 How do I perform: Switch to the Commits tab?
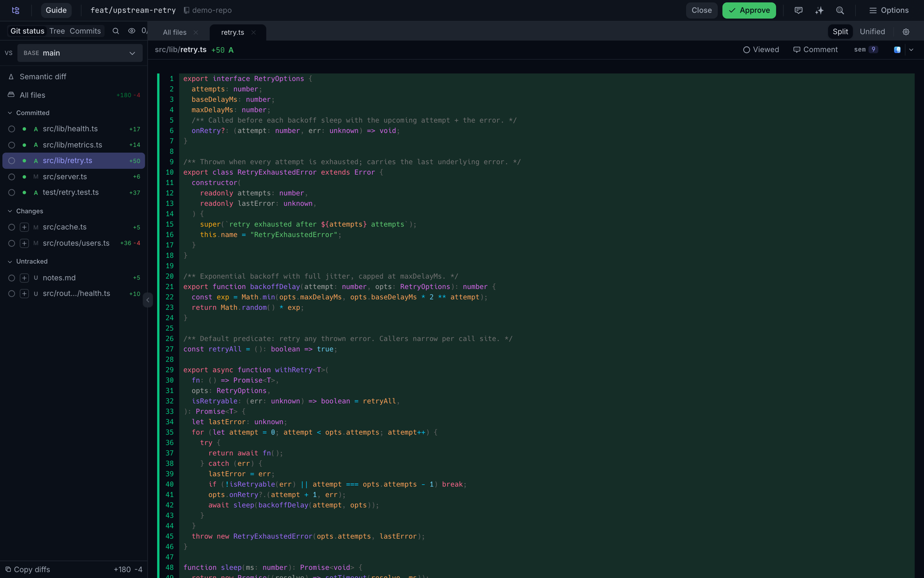click(85, 31)
